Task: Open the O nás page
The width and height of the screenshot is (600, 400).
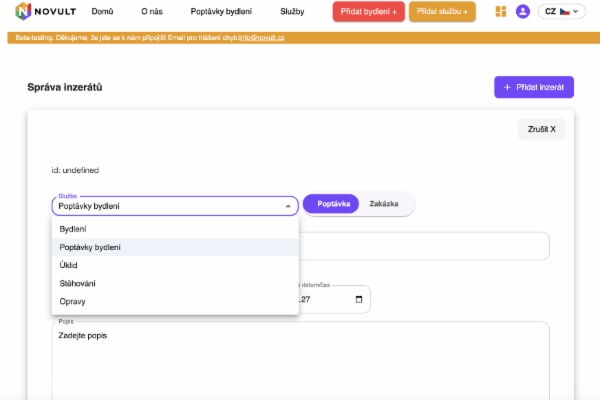Action: (152, 12)
